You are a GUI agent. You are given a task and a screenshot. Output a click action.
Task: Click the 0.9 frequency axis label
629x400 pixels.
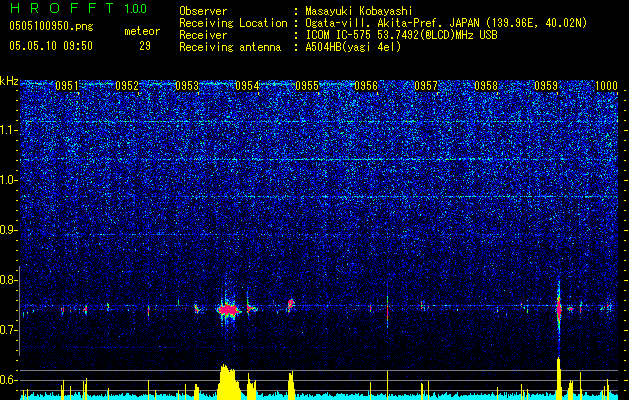(x=9, y=230)
